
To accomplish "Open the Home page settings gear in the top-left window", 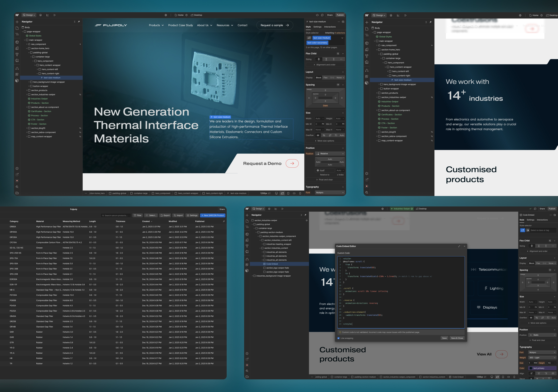I will pos(186,15).
